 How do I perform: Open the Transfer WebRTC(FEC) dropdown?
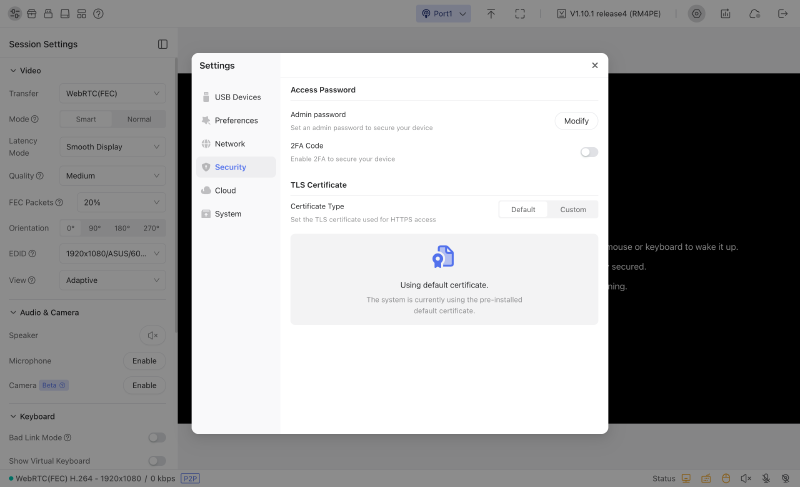(113, 93)
